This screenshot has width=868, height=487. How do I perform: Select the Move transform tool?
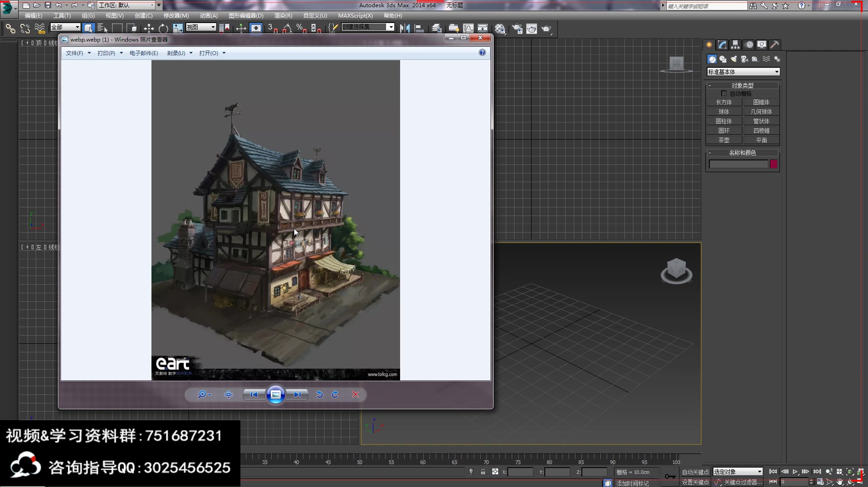149,28
